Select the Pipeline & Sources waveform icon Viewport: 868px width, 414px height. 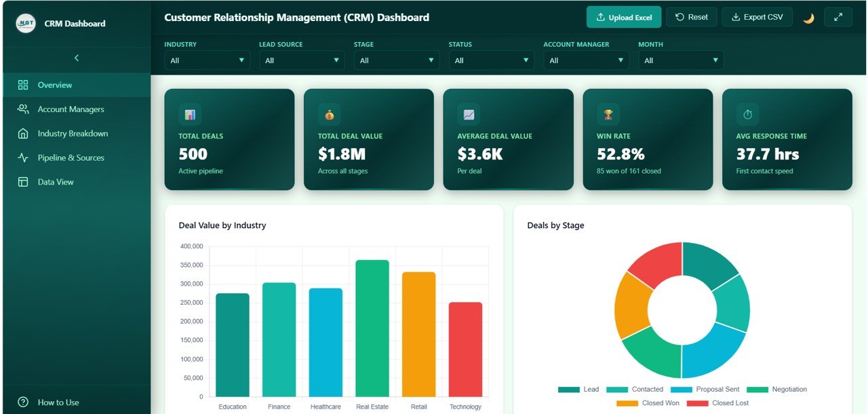[22, 157]
